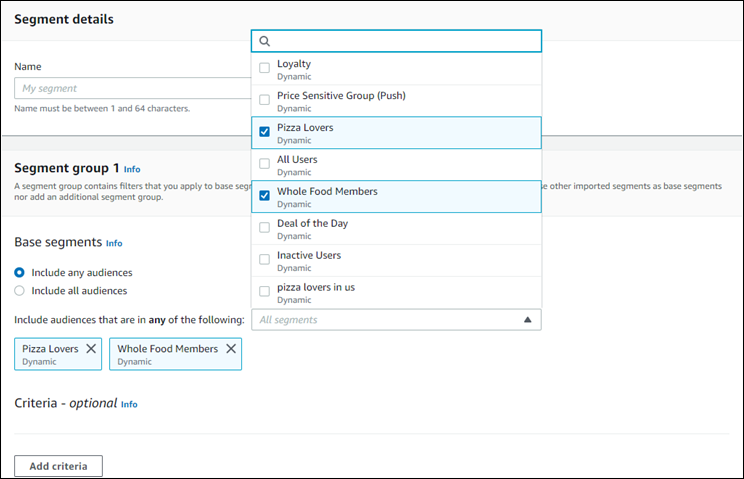Remove the Pizza Lovers segment tag

(x=91, y=349)
